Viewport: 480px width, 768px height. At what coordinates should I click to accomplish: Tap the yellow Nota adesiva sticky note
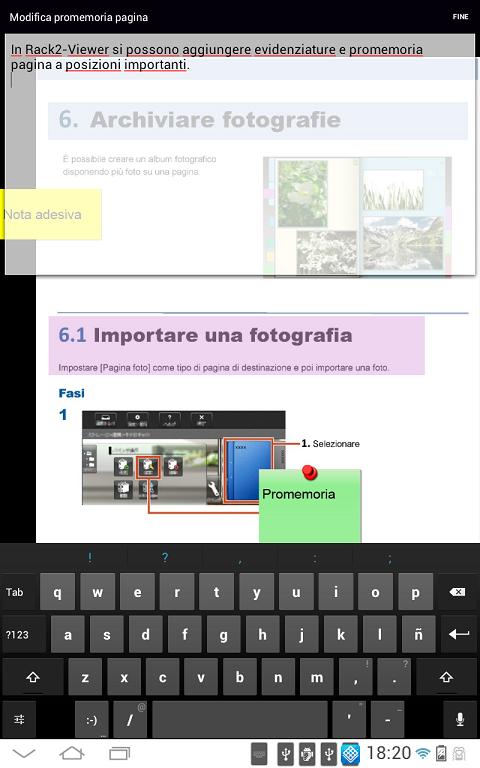[51, 215]
